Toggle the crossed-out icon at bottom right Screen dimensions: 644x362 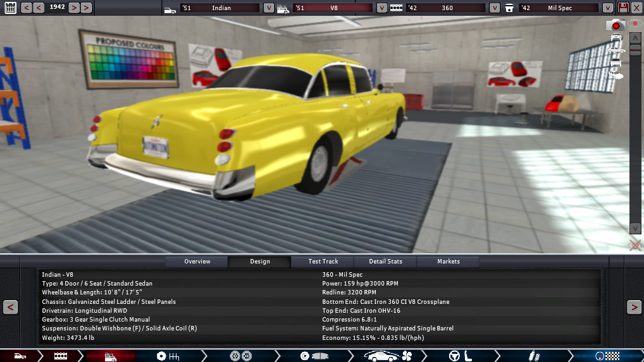point(635,245)
